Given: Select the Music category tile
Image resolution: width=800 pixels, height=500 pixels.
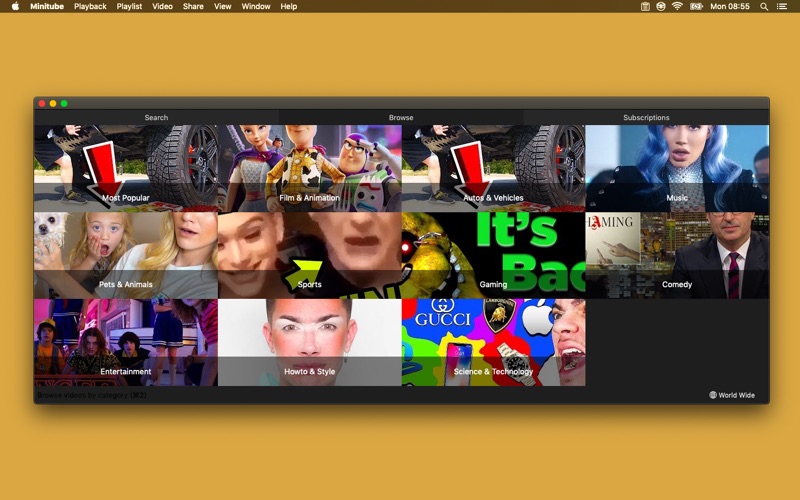Looking at the screenshot, I should coord(677,168).
